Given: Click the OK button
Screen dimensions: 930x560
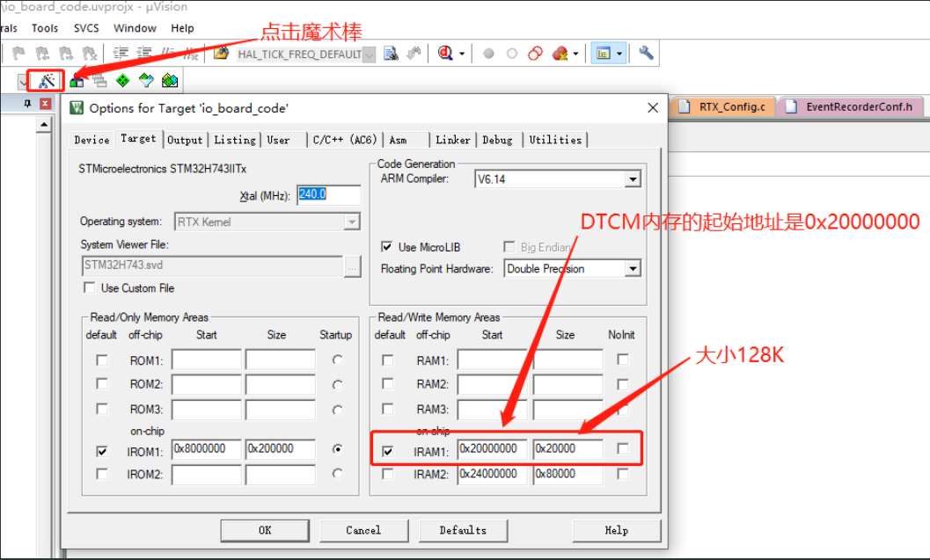Looking at the screenshot, I should tap(264, 530).
